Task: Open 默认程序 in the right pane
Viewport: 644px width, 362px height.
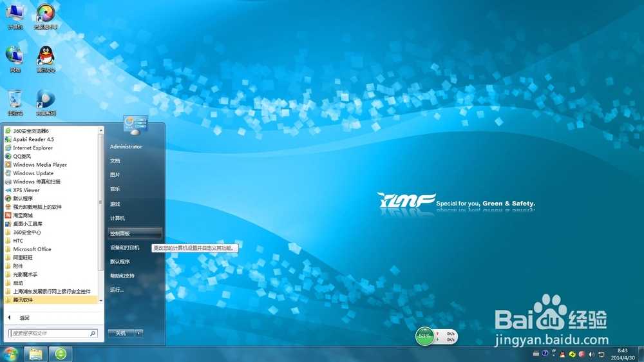Action: (x=135, y=262)
